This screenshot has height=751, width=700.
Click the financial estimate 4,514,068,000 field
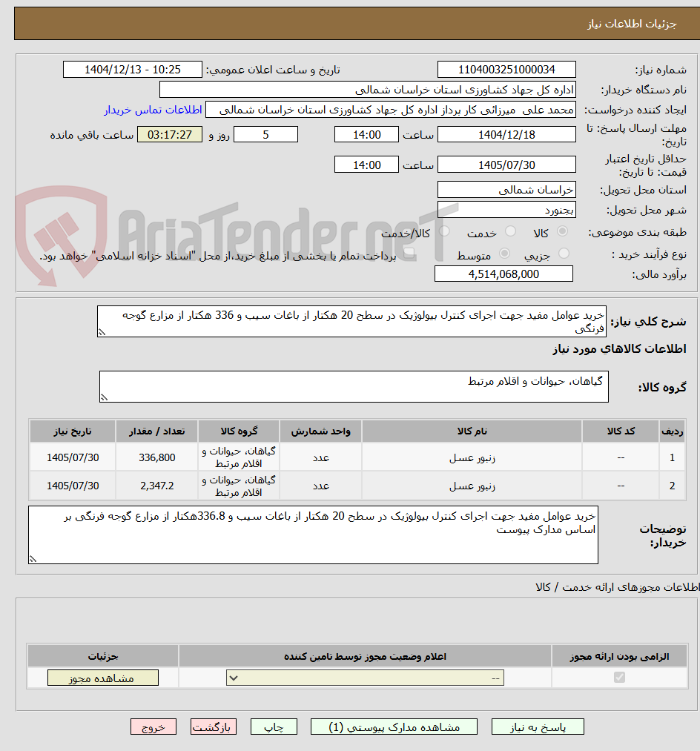(x=503, y=274)
